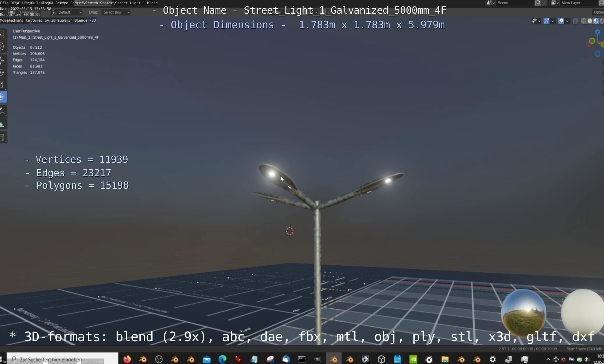Click the Z axis on navigation gizmo
This screenshot has width=604, height=364.
point(598,32)
